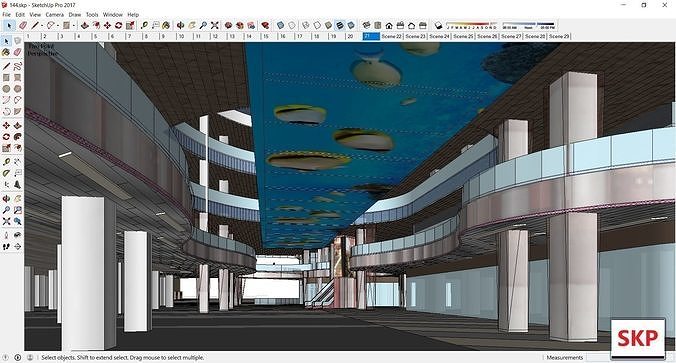Switch to Iso view icon
The image size is (676, 363).
coord(366,25)
